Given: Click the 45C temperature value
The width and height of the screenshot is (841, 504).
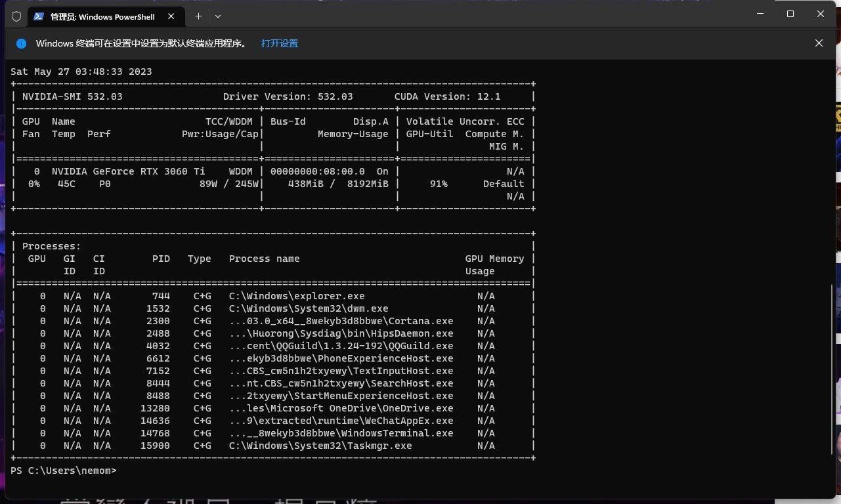Looking at the screenshot, I should click(66, 184).
